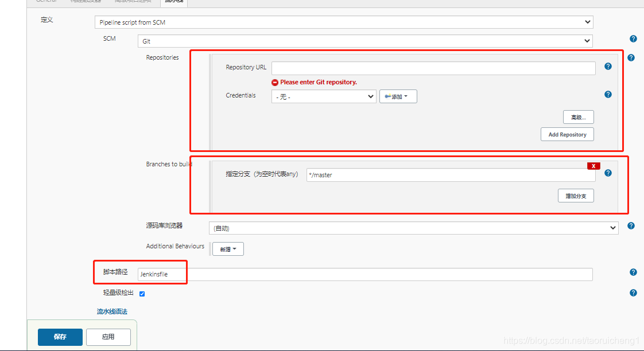The image size is (644, 351).
Task: Open help for branch specifier field
Action: [608, 173]
